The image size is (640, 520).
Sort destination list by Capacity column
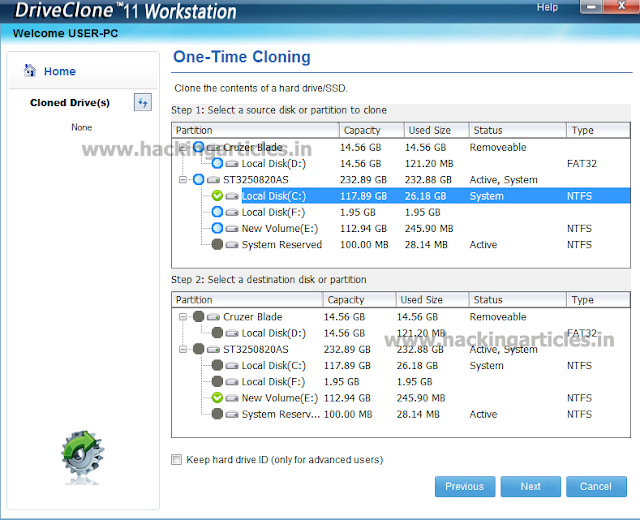click(360, 300)
